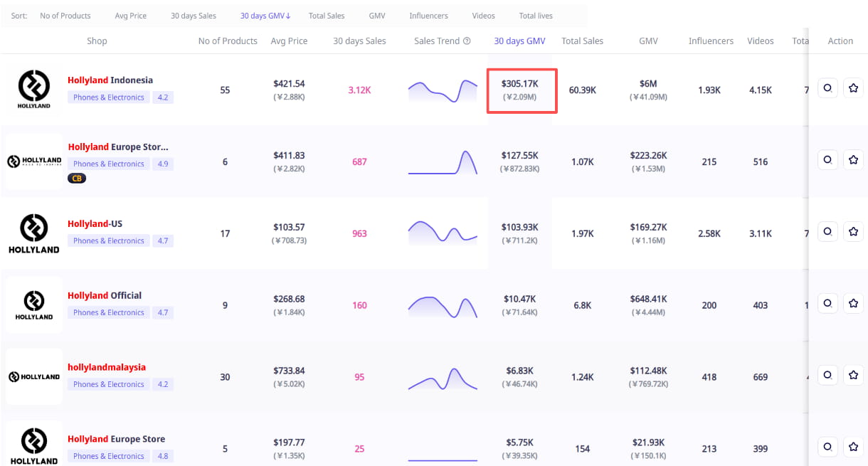Click the search icon for Hollyland Indonesia
868x466 pixels.
827,89
